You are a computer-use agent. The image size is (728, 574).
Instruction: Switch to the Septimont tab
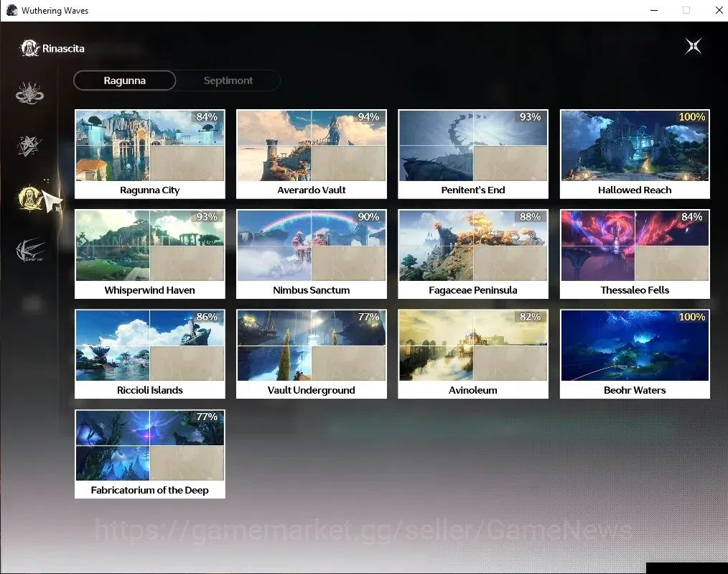[228, 80]
